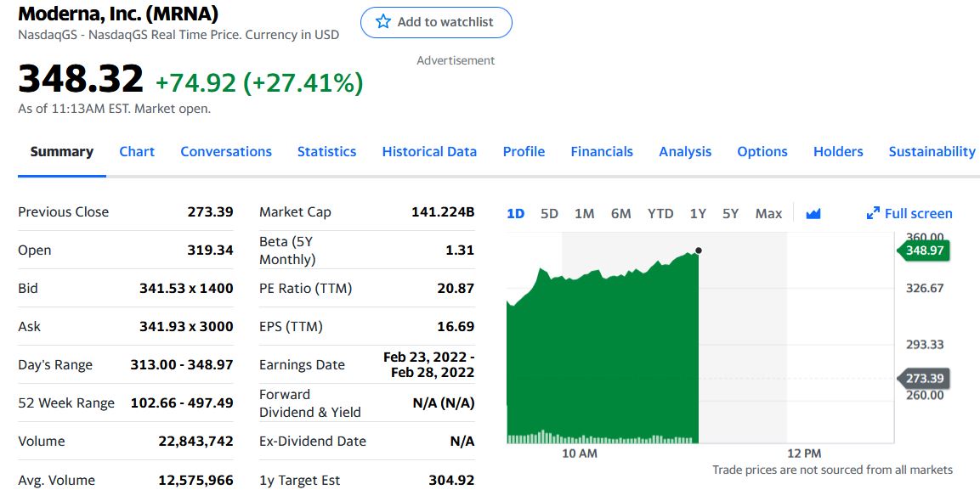
Task: Click the black dot at chart line end
Action: (x=698, y=250)
